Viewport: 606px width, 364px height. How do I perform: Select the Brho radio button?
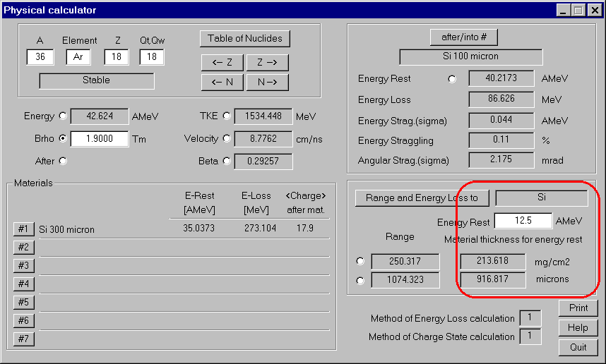[x=64, y=139]
